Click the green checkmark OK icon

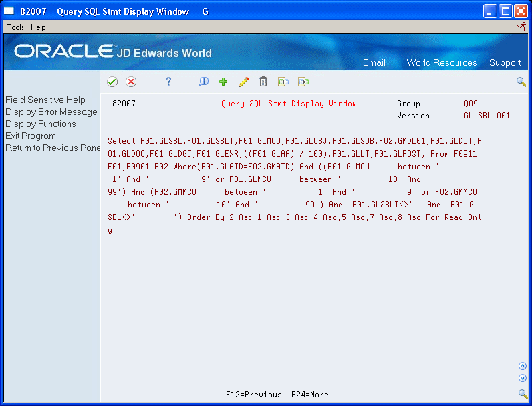click(x=112, y=82)
